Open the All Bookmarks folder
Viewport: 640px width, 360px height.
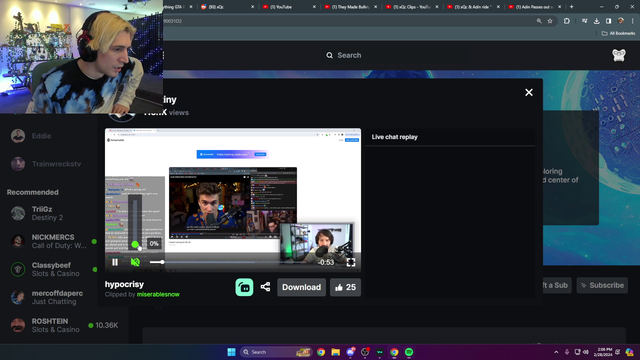coord(618,33)
